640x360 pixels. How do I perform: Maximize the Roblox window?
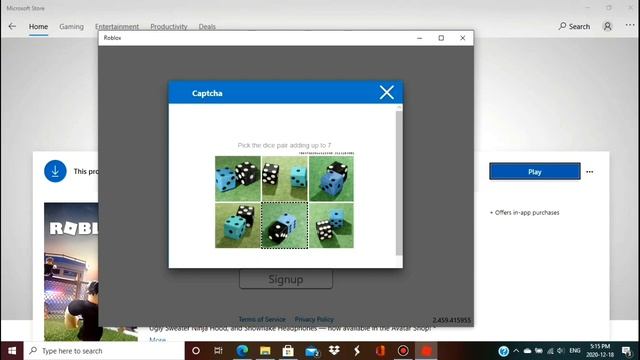(441, 38)
